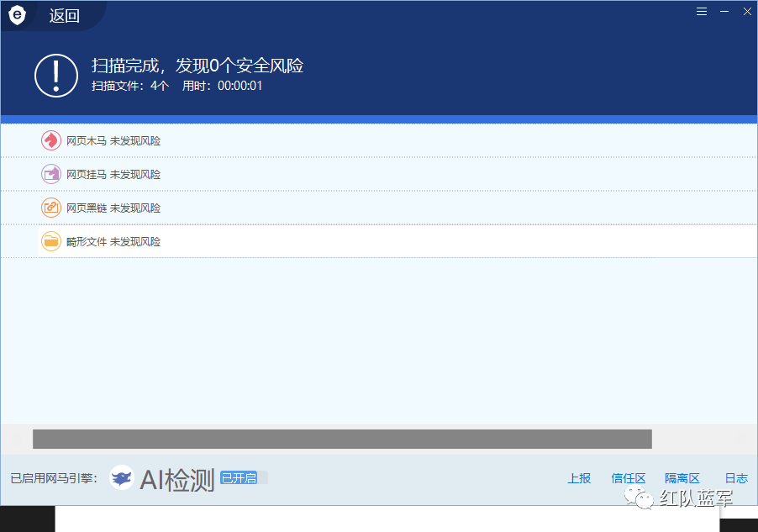The image size is (758, 532).
Task: Click the 网页黑链 link icon
Action: (x=50, y=208)
